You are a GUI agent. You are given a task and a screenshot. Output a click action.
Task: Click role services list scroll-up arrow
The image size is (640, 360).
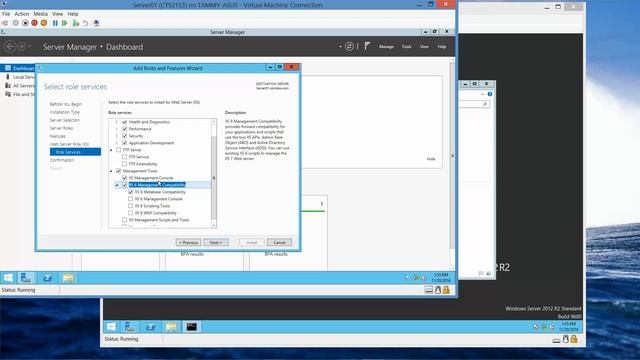tap(213, 122)
